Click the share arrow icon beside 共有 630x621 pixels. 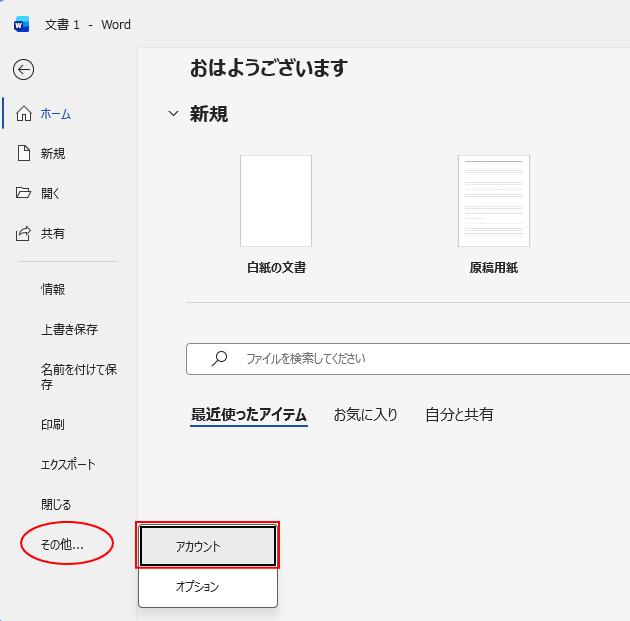pos(23,233)
